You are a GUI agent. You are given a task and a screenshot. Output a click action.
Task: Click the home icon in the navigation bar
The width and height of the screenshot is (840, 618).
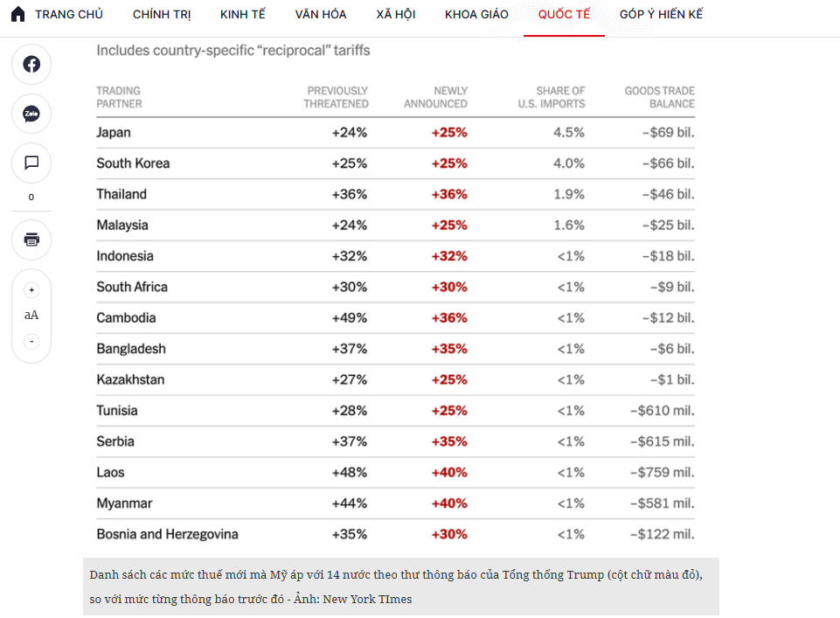pyautogui.click(x=17, y=14)
